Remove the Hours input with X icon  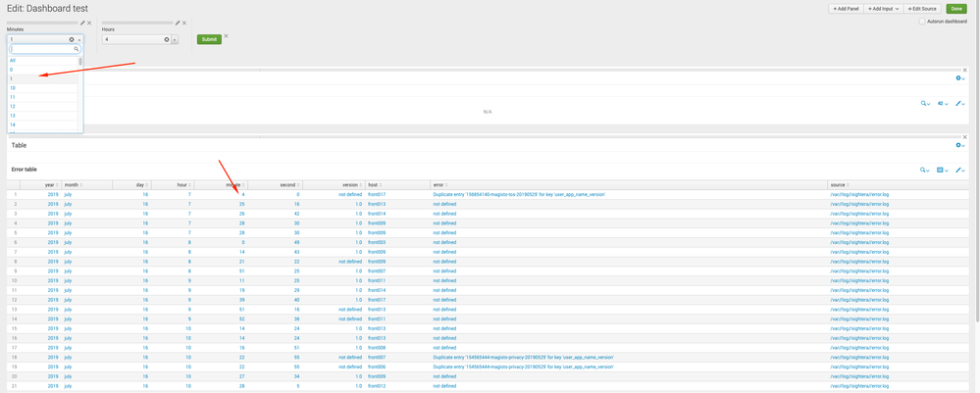184,23
